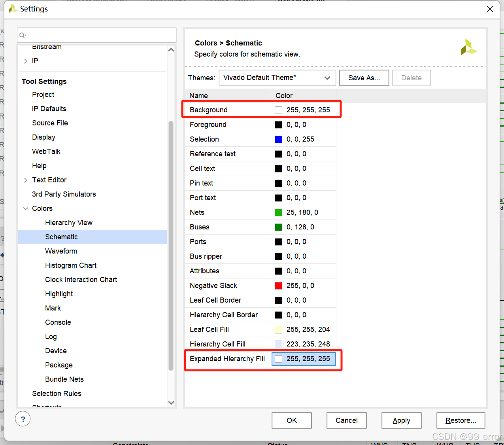Select the Port text row
504x445 pixels.
click(260, 198)
